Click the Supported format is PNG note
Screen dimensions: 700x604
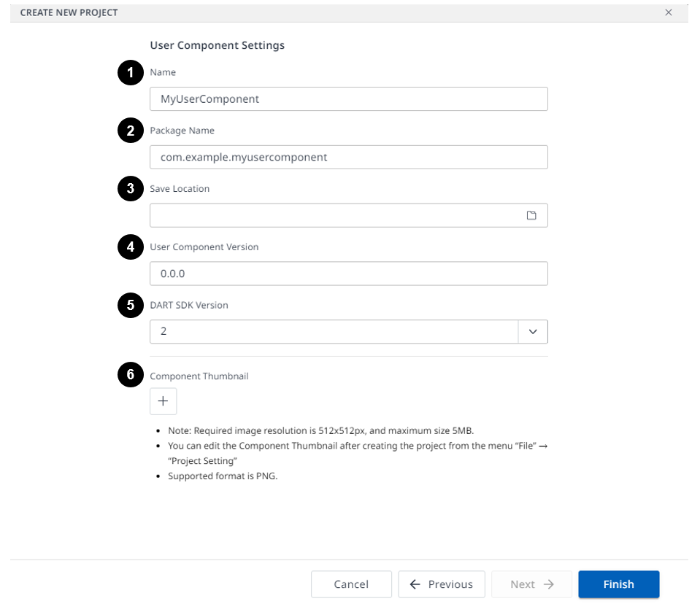tap(223, 476)
